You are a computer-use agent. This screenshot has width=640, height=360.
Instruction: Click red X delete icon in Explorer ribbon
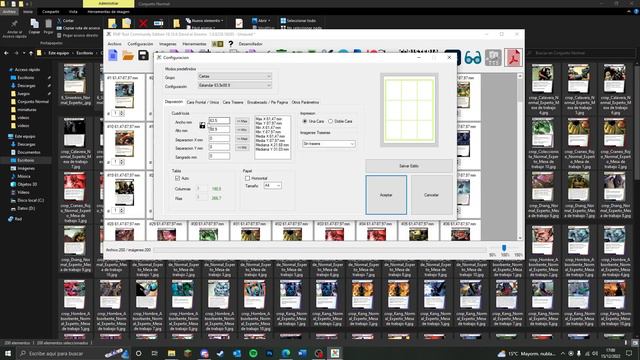coord(143,23)
